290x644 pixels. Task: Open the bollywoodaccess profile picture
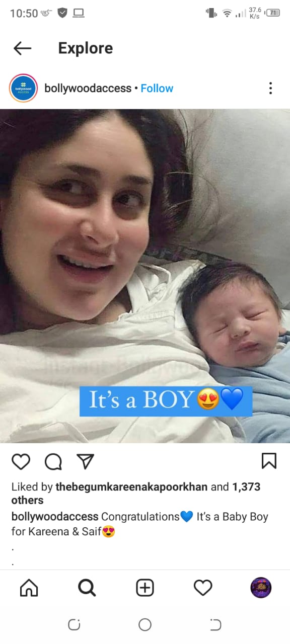24,88
